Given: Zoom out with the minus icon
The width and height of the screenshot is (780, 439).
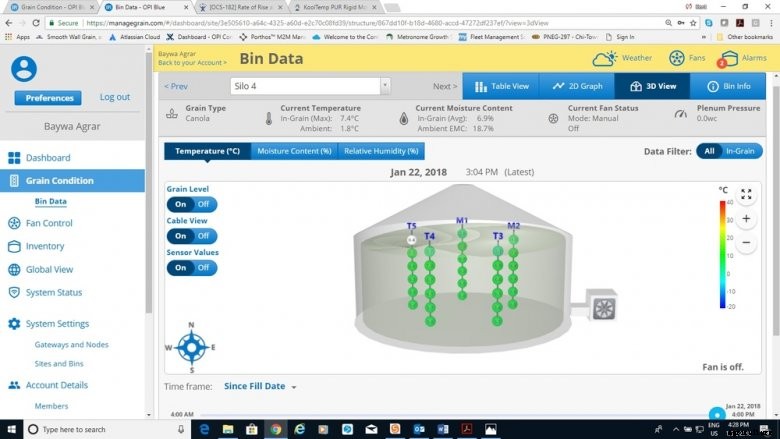Looking at the screenshot, I should point(746,242).
